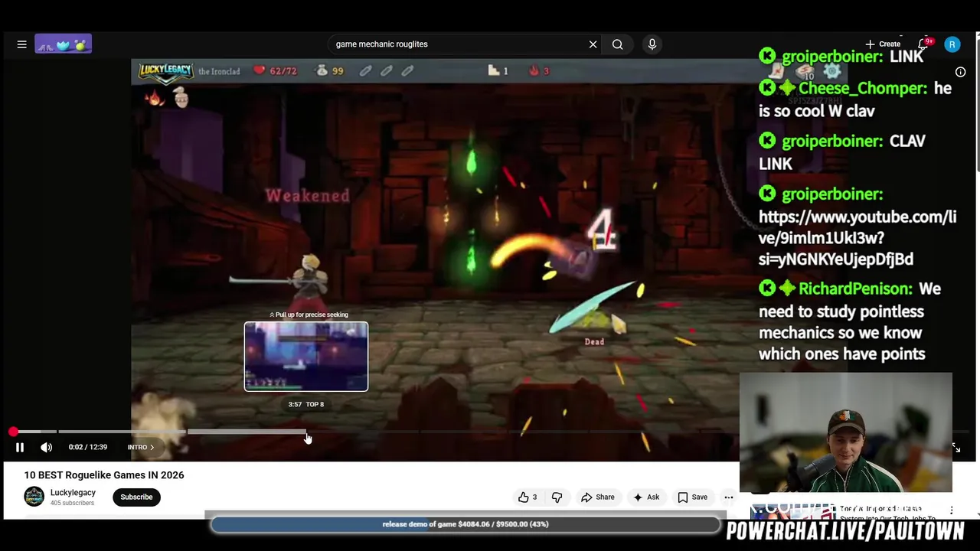The width and height of the screenshot is (980, 551).
Task: Click the video progress bar
Action: (490, 432)
